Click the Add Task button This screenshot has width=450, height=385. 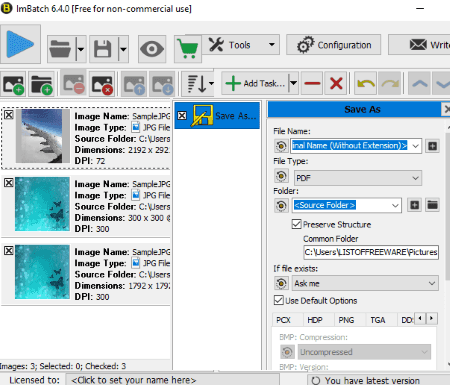tap(256, 83)
